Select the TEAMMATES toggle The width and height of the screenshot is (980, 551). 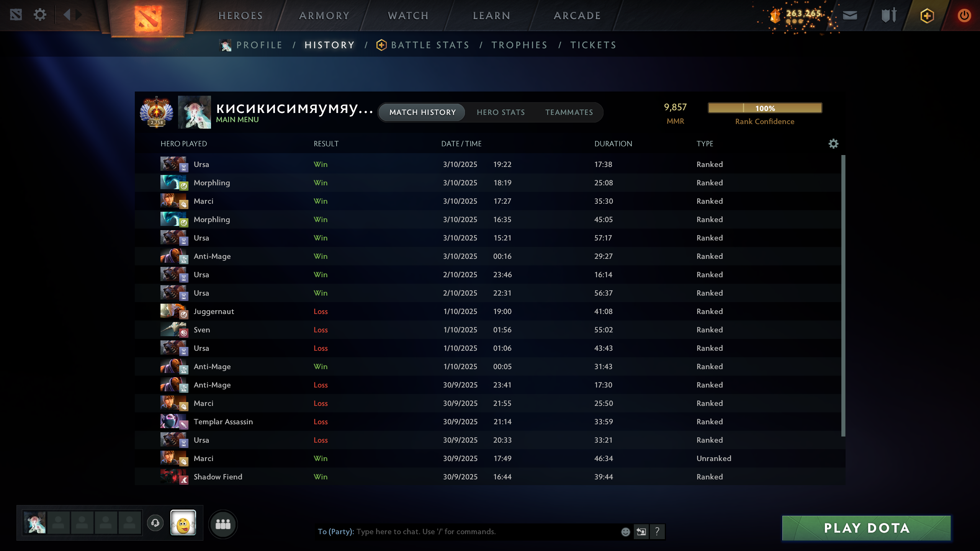pyautogui.click(x=569, y=112)
